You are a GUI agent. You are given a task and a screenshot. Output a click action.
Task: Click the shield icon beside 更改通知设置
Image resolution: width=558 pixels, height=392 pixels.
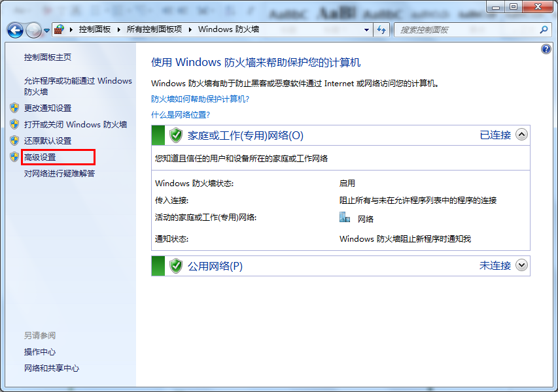click(14, 108)
